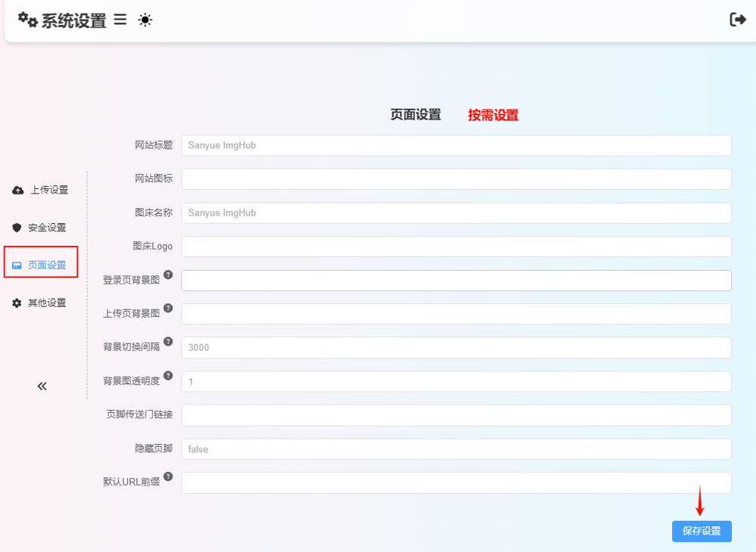Click the logout icon at top right

click(x=737, y=20)
